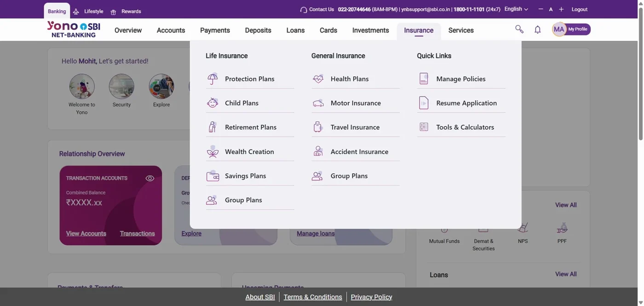Click the Savings Plans wallet icon
Viewport: 644px width, 306px height.
[x=213, y=176]
